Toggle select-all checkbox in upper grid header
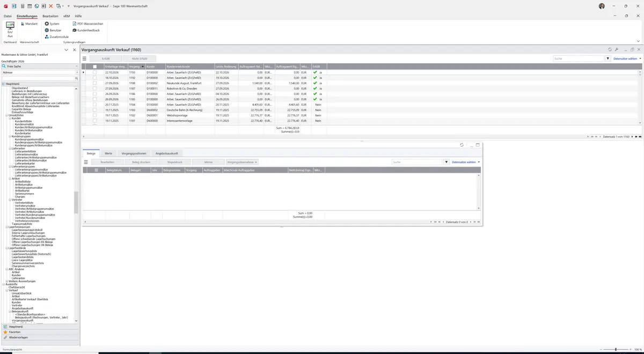The image size is (644, 354). tap(95, 67)
